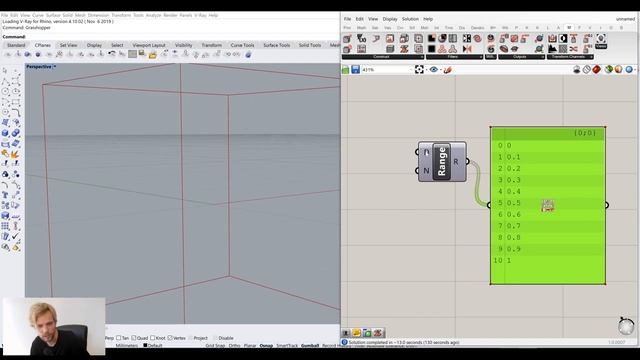Click the blue Save icon in Grasshopper canvas toolbar
The height and width of the screenshot is (360, 640).
[x=356, y=70]
